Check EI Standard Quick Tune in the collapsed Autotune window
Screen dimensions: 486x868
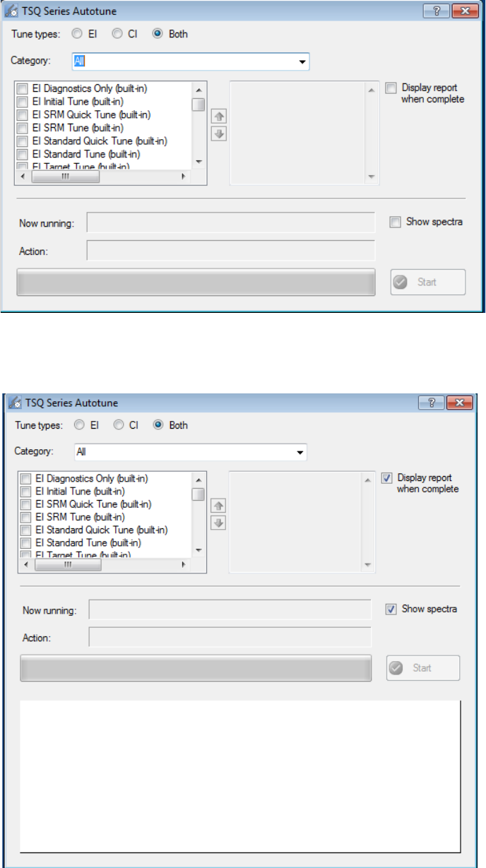point(23,141)
